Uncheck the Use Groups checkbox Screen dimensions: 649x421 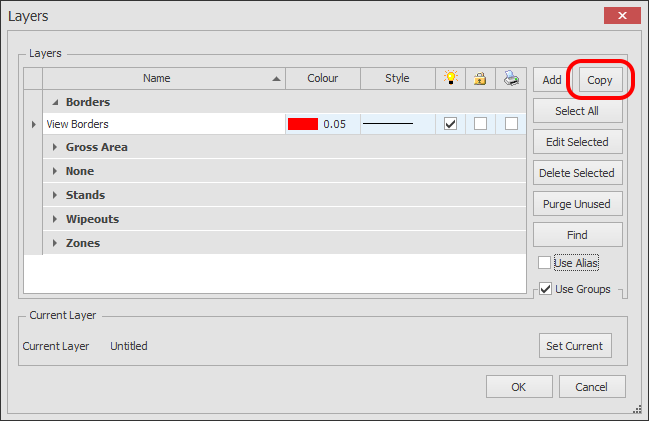[x=546, y=289]
